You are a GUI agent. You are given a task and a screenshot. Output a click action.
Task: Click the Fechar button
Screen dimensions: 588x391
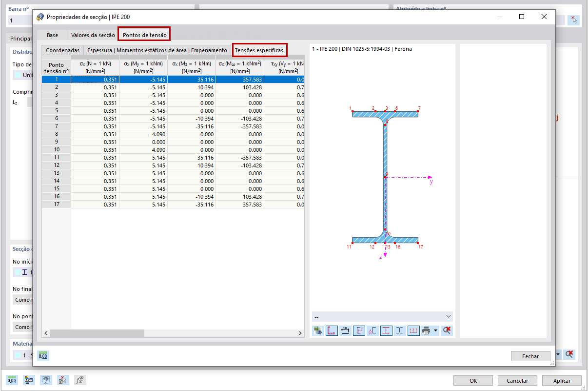click(530, 356)
